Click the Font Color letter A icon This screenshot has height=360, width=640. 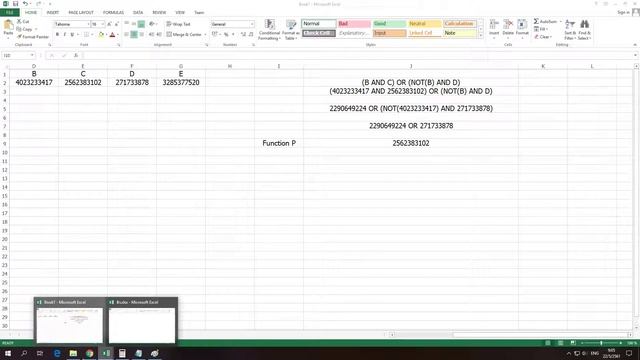(112, 35)
